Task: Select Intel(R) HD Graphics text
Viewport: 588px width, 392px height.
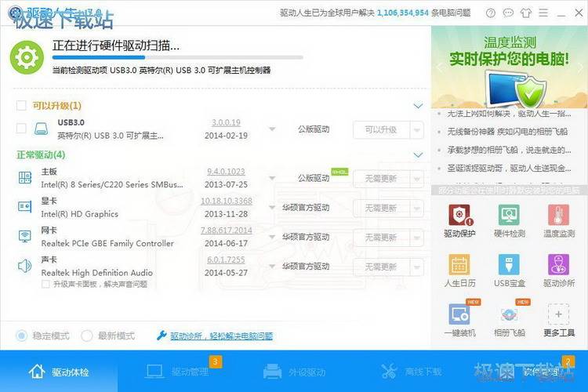Action: 79,214
